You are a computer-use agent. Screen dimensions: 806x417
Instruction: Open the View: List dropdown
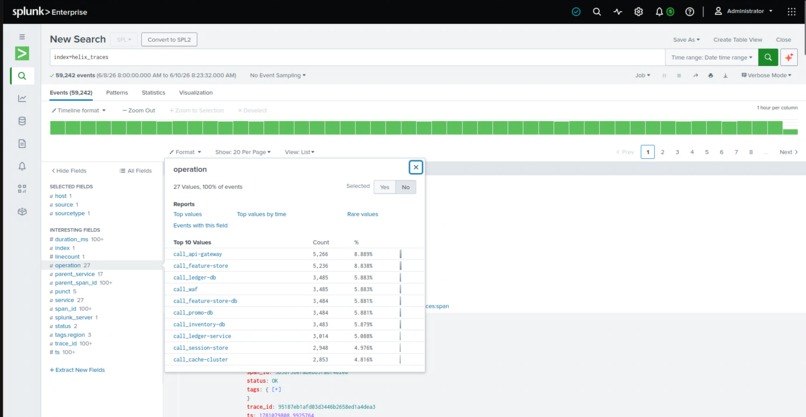coord(300,152)
